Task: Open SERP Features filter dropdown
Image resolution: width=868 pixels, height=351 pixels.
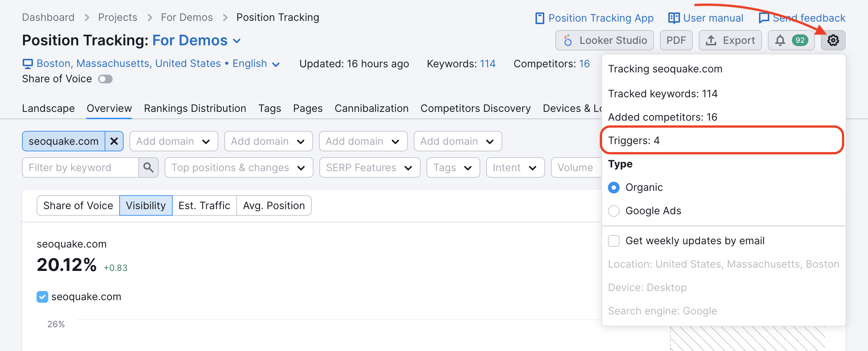Action: [370, 167]
